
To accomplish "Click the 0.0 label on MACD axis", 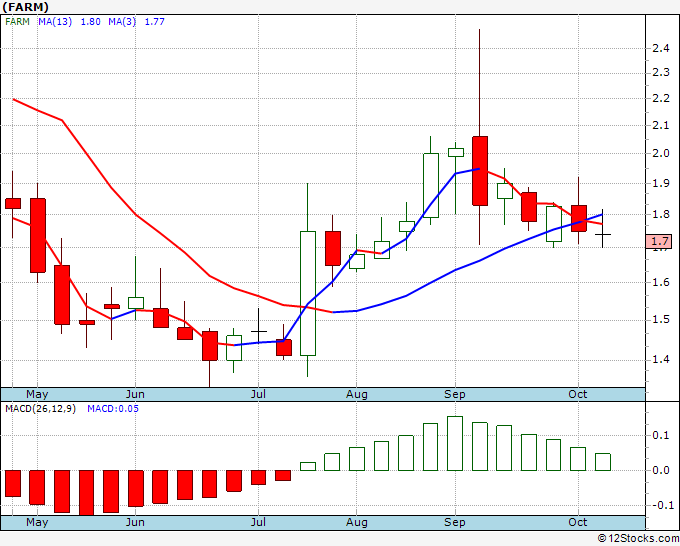I will pos(661,470).
